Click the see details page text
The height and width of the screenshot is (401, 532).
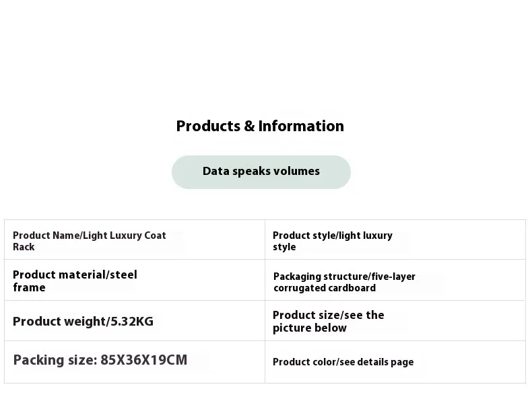pos(376,362)
